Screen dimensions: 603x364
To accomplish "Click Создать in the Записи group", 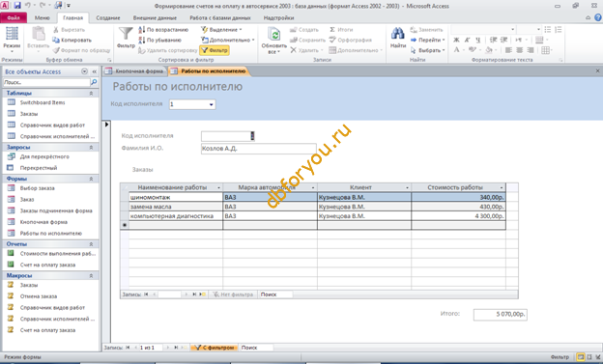I will (304, 30).
